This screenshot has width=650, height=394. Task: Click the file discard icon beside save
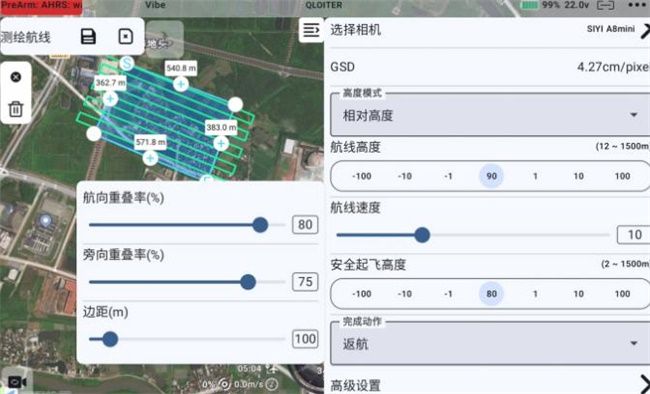126,37
